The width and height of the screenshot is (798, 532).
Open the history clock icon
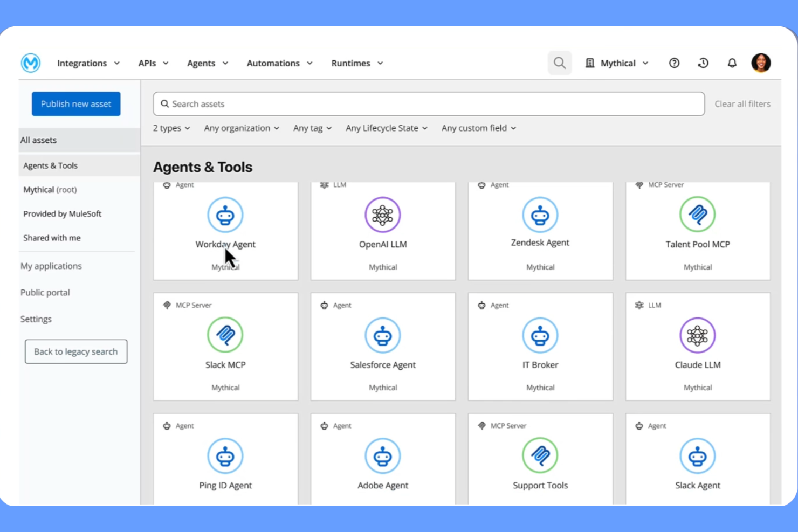[703, 63]
